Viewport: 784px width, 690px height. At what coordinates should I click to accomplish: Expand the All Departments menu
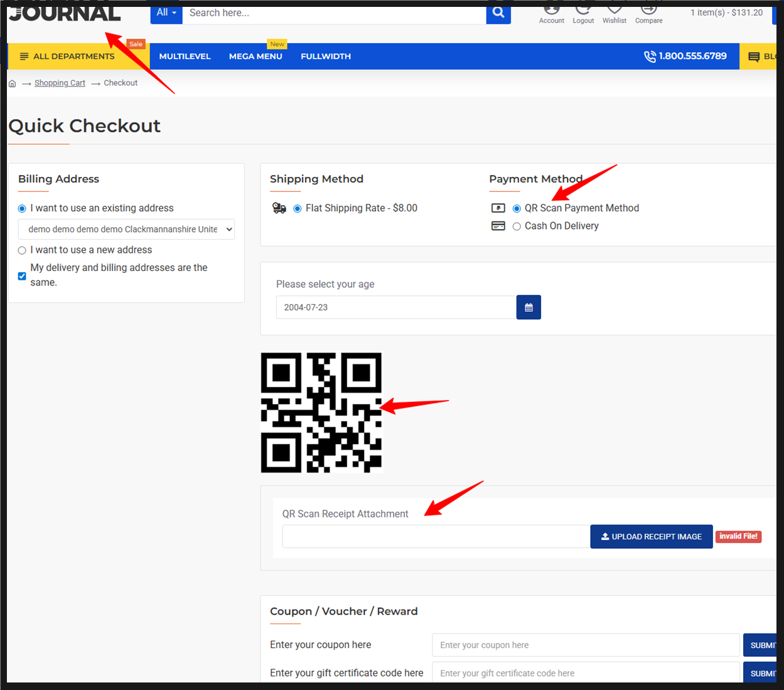68,56
